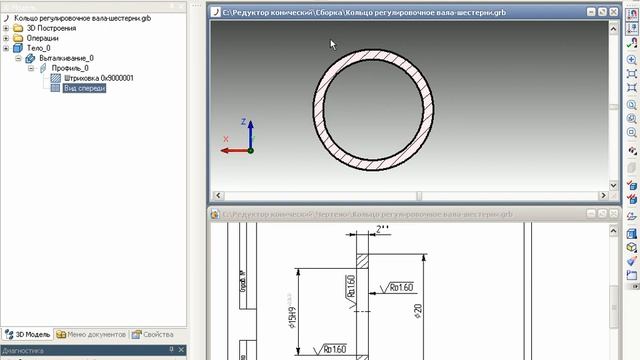This screenshot has width=640, height=360.
Task: Select the Выталкивание_0 operation
Action: click(66, 58)
